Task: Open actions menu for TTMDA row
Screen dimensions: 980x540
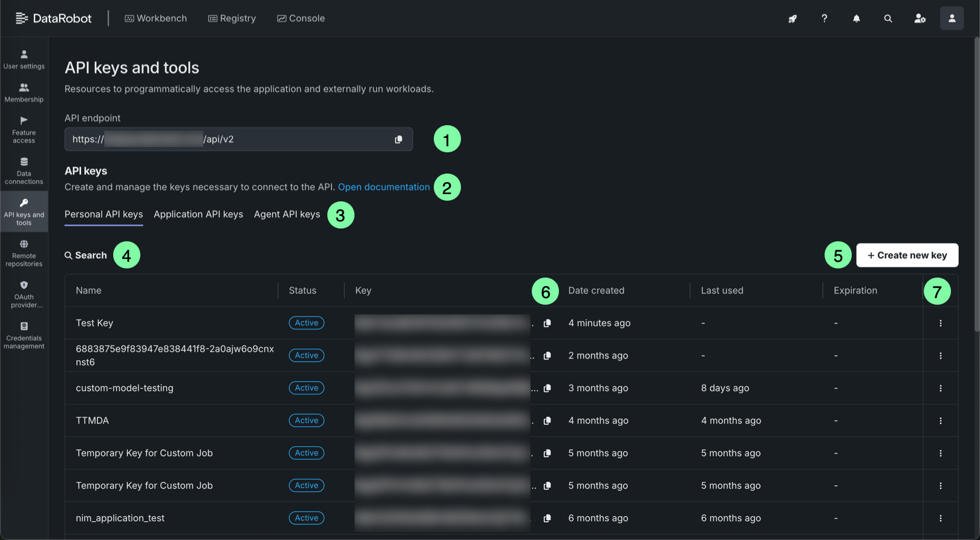Action: (x=940, y=421)
